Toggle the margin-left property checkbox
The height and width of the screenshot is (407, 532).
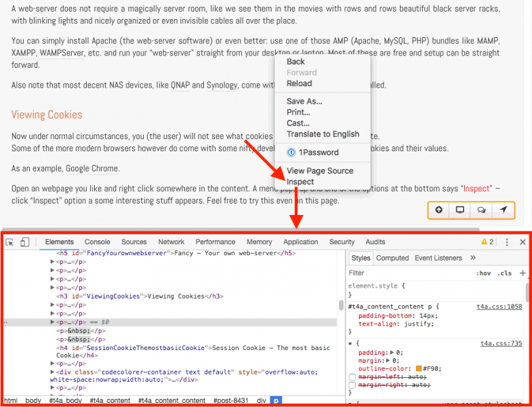click(352, 376)
